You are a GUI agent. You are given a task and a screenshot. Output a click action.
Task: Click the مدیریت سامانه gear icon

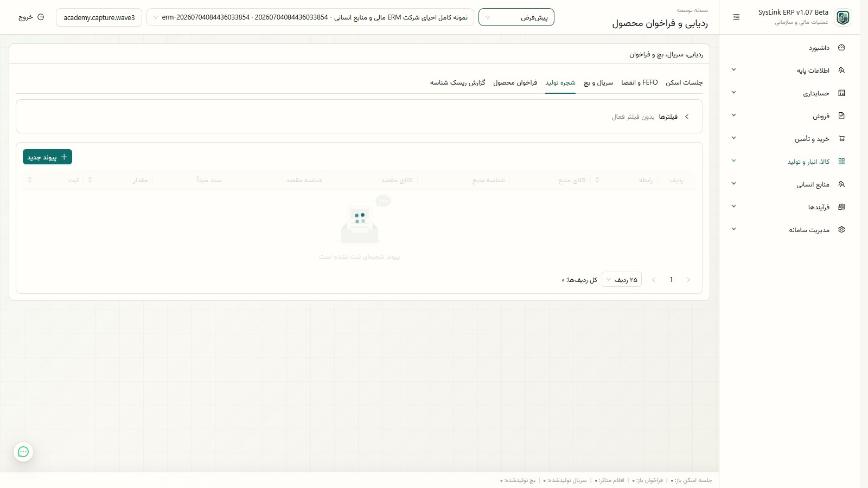click(x=841, y=230)
